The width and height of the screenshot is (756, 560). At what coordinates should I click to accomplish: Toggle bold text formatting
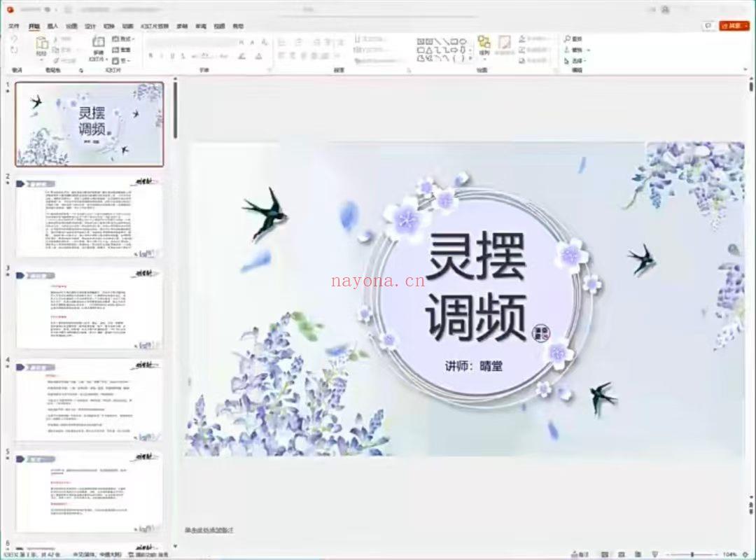151,56
